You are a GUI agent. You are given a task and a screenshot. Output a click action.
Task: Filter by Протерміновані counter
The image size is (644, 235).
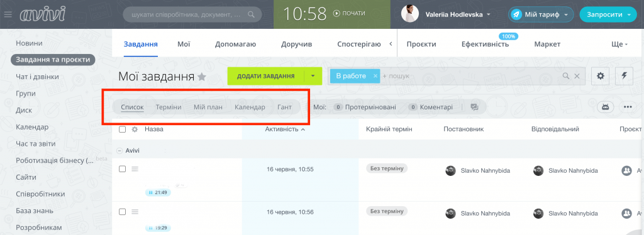365,107
